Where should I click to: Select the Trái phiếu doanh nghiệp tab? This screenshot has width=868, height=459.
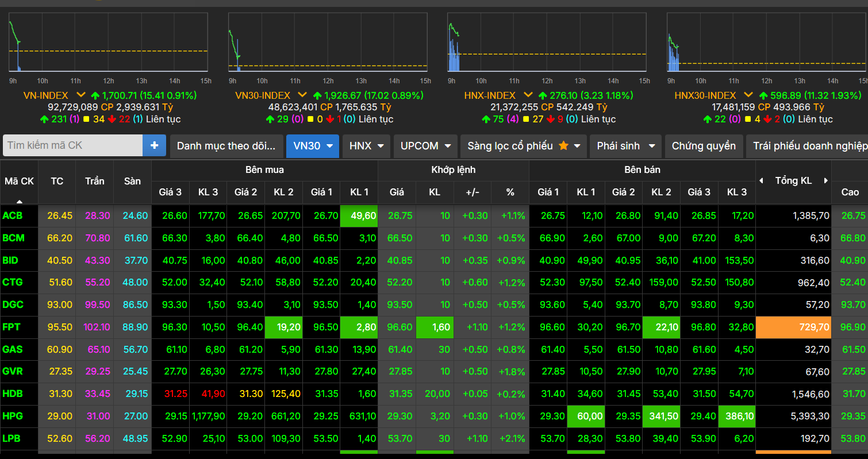click(808, 146)
